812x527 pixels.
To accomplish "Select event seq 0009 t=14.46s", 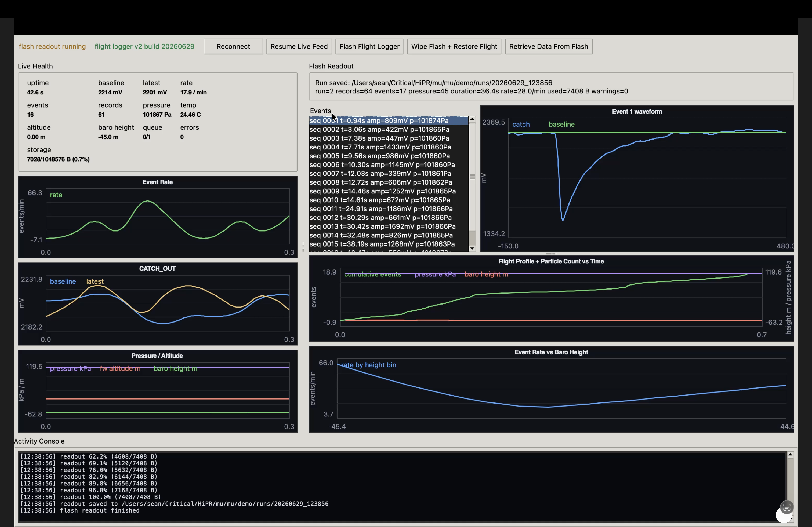I will coord(389,192).
